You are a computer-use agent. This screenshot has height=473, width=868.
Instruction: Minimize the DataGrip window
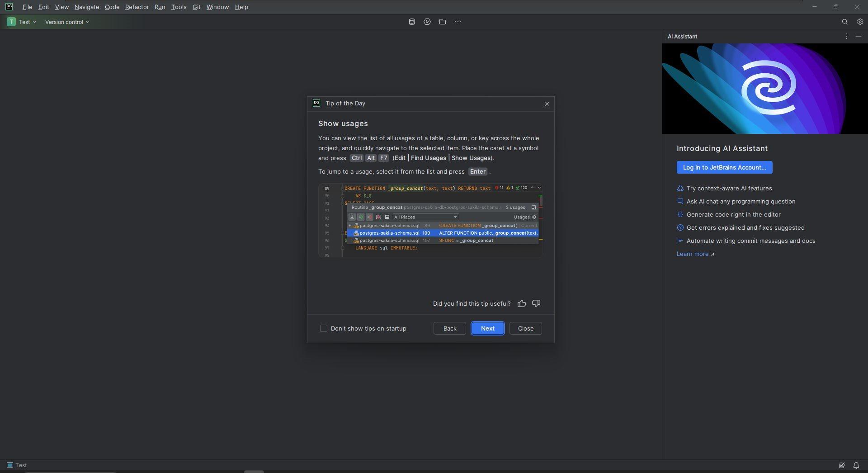pyautogui.click(x=814, y=7)
